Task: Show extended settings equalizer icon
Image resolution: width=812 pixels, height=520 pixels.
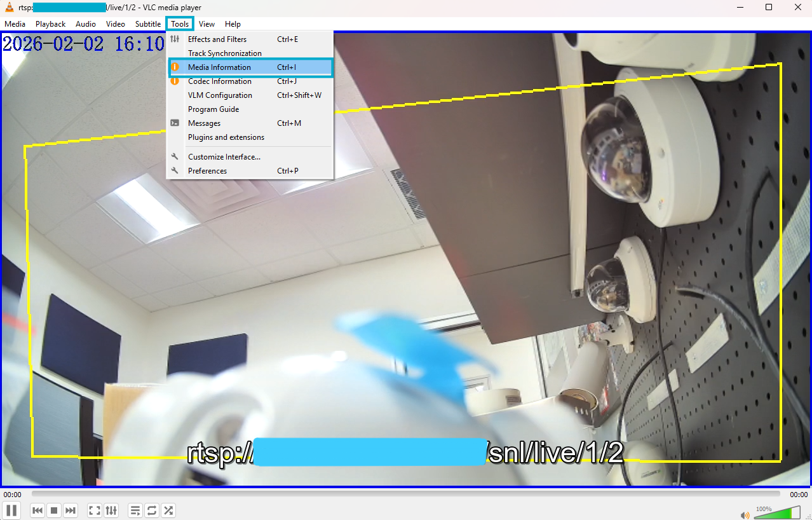Action: pyautogui.click(x=111, y=510)
